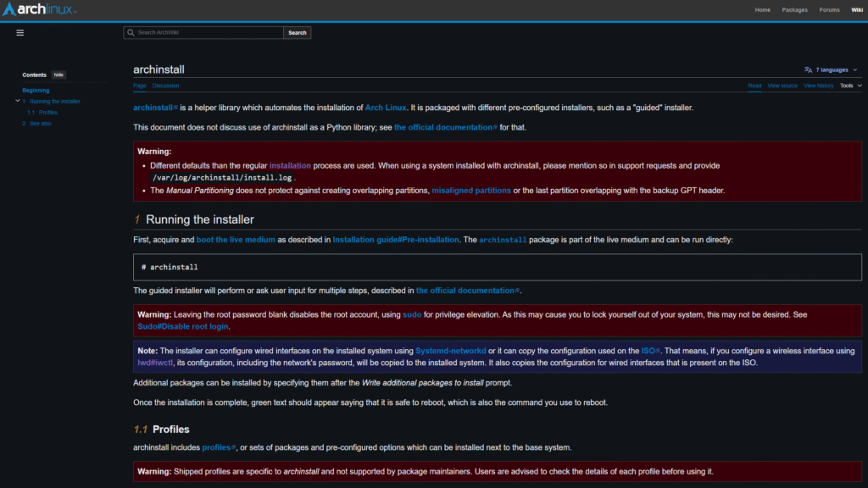Switch to the Discussion tab
Viewport: 868px width, 488px height.
pyautogui.click(x=165, y=86)
